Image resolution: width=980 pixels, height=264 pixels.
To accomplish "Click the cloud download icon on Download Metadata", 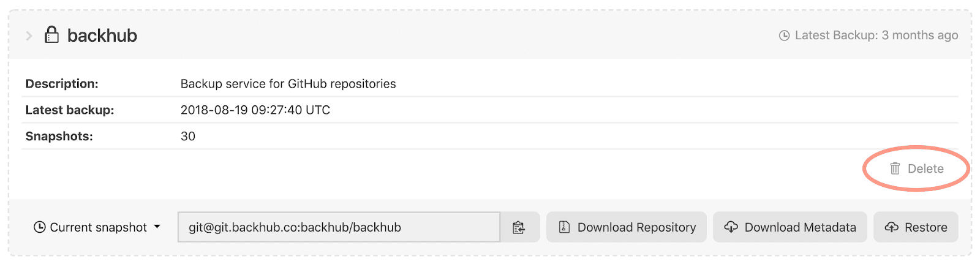I will click(x=731, y=227).
